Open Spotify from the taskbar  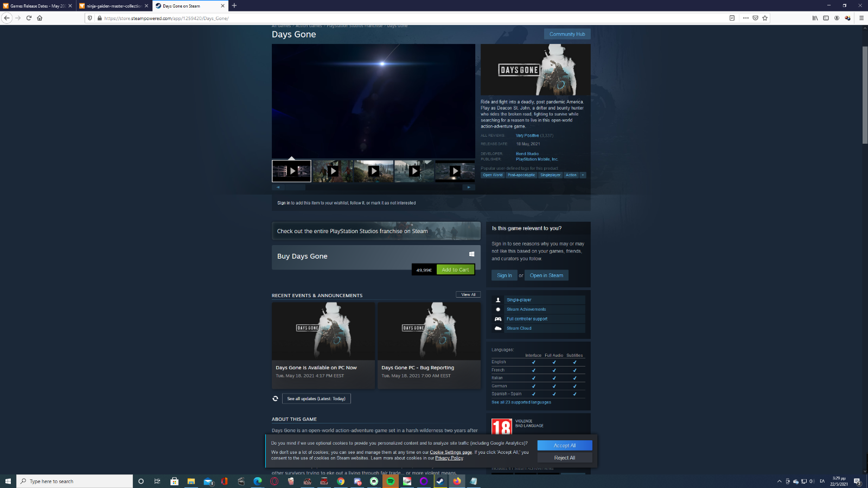(391, 481)
